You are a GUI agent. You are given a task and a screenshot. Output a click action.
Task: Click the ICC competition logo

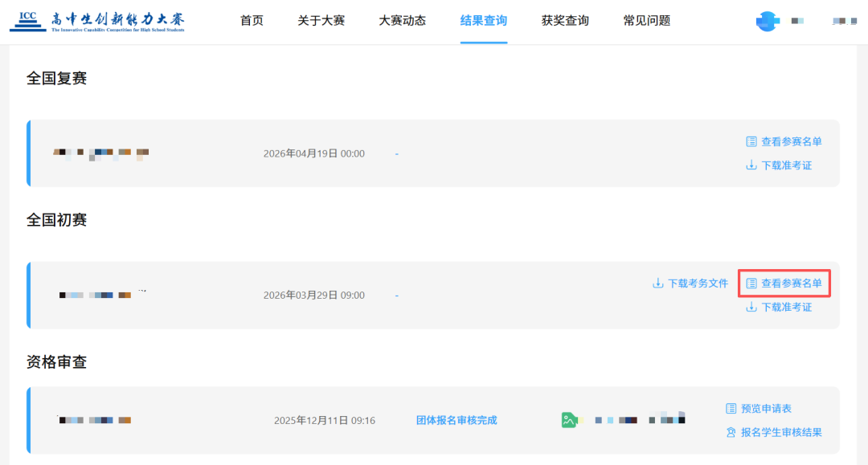pos(97,22)
